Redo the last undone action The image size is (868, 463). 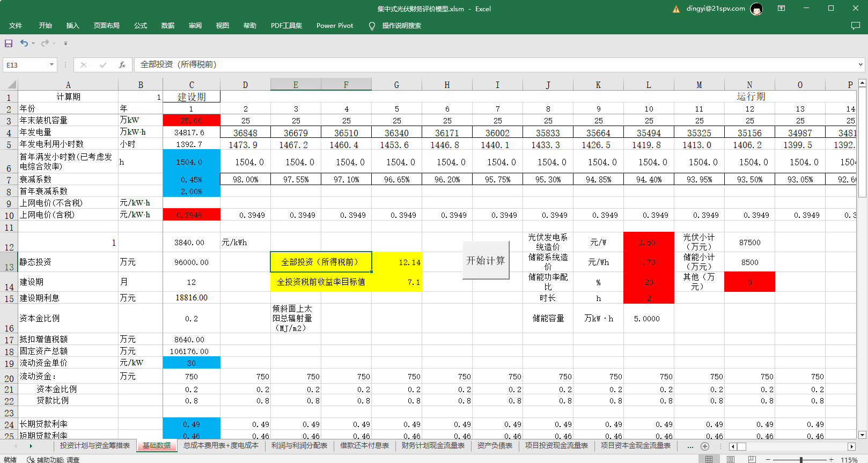[x=45, y=43]
